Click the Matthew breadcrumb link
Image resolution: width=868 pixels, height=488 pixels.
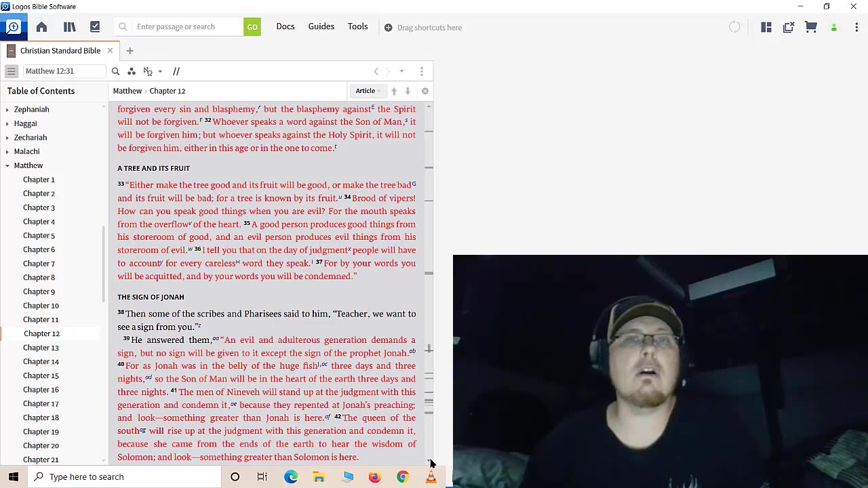pos(127,91)
